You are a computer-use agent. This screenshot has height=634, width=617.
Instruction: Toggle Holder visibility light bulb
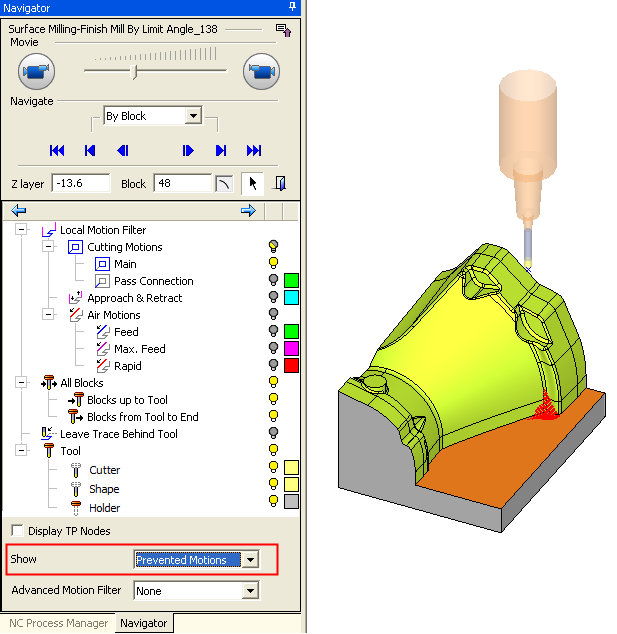pyautogui.click(x=273, y=501)
